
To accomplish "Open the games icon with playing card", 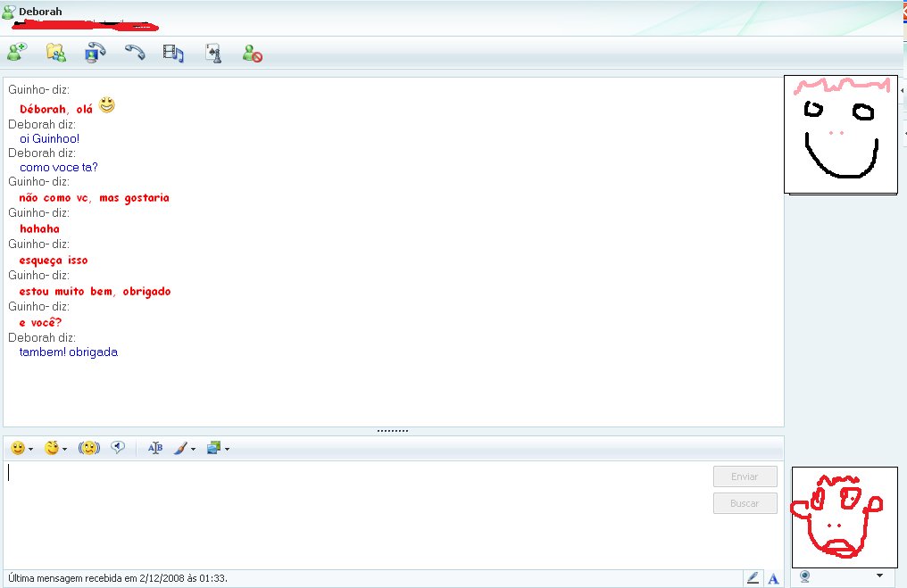I will click(213, 54).
